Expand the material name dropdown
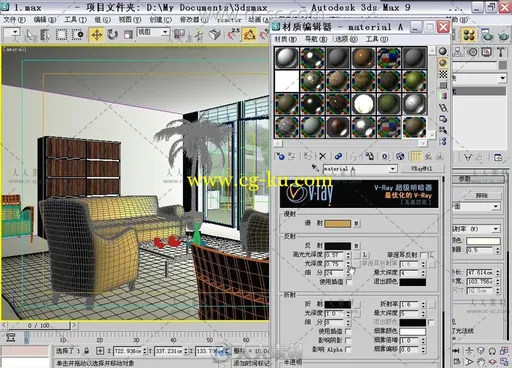The image size is (512, 368). click(393, 169)
